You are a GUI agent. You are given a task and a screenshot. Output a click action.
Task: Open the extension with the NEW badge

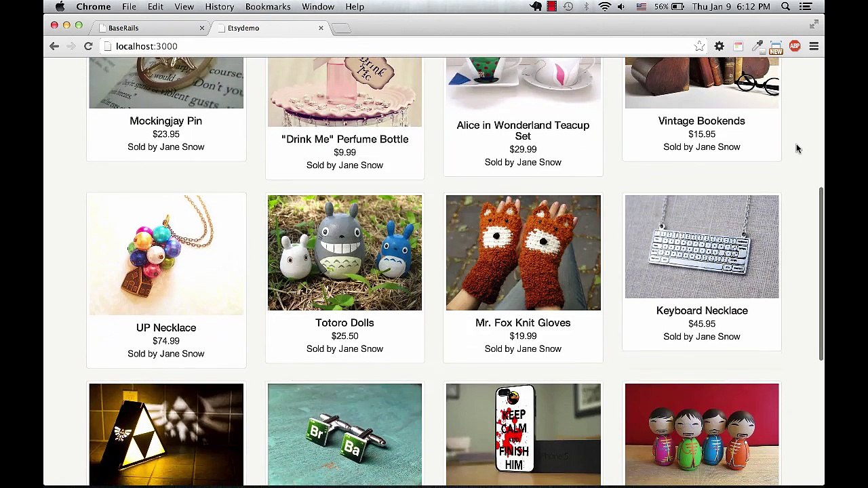pyautogui.click(x=776, y=46)
